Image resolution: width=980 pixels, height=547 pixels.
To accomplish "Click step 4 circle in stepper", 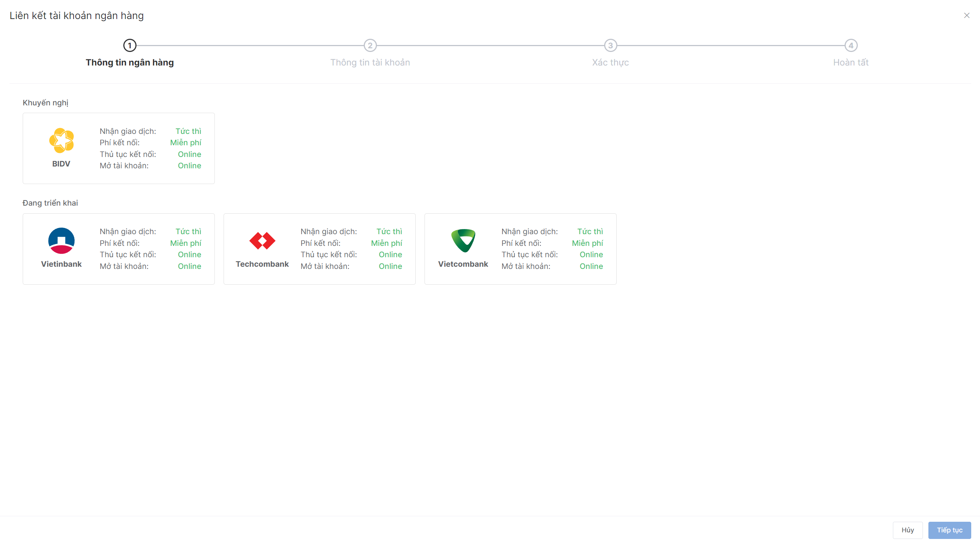I will click(x=851, y=46).
